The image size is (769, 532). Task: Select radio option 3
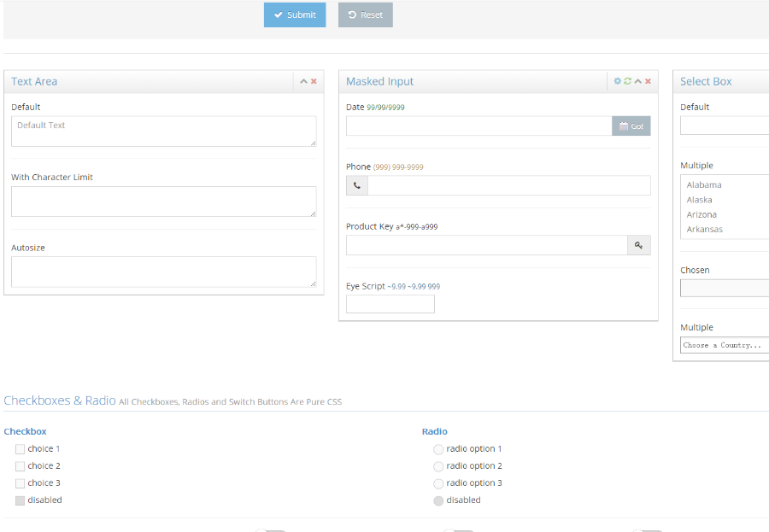(x=438, y=483)
